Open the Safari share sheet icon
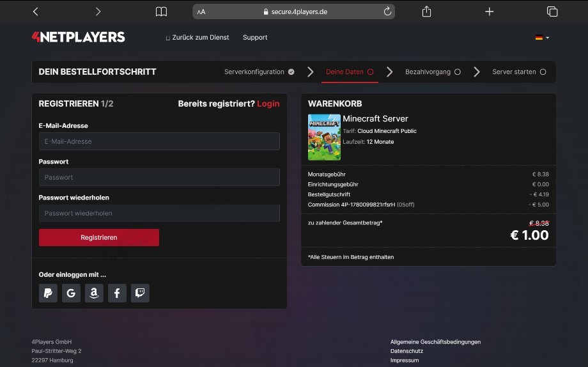Image resolution: width=588 pixels, height=367 pixels. pyautogui.click(x=426, y=12)
